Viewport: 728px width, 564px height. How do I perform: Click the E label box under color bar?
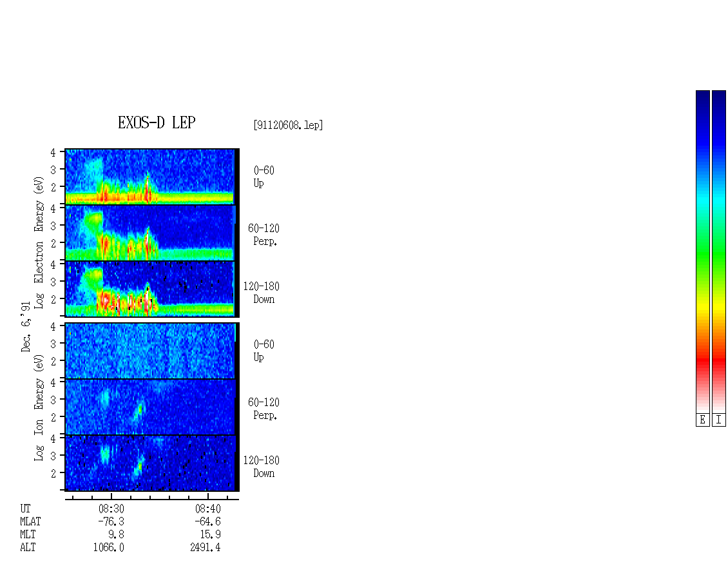pyautogui.click(x=702, y=420)
